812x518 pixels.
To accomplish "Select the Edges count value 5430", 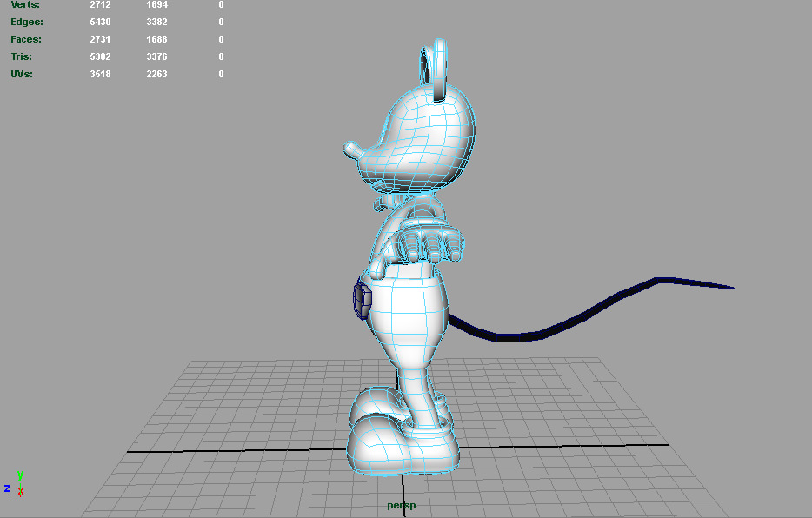I will pos(101,22).
